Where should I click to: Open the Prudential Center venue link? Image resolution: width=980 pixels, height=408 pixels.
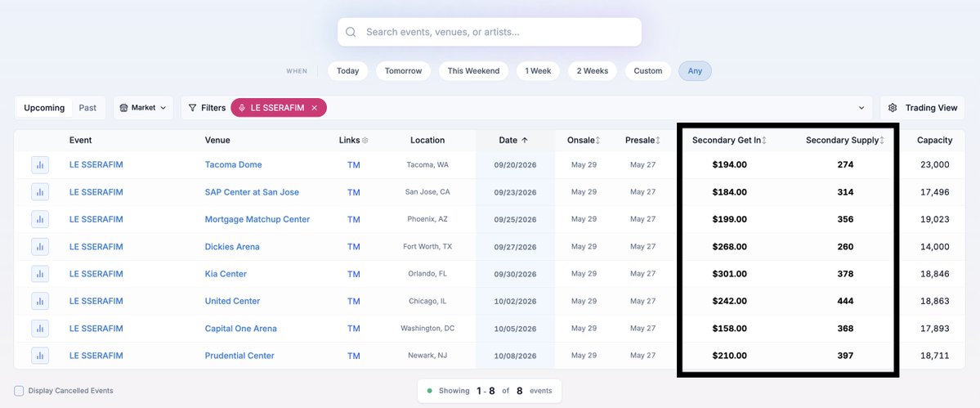tap(239, 356)
